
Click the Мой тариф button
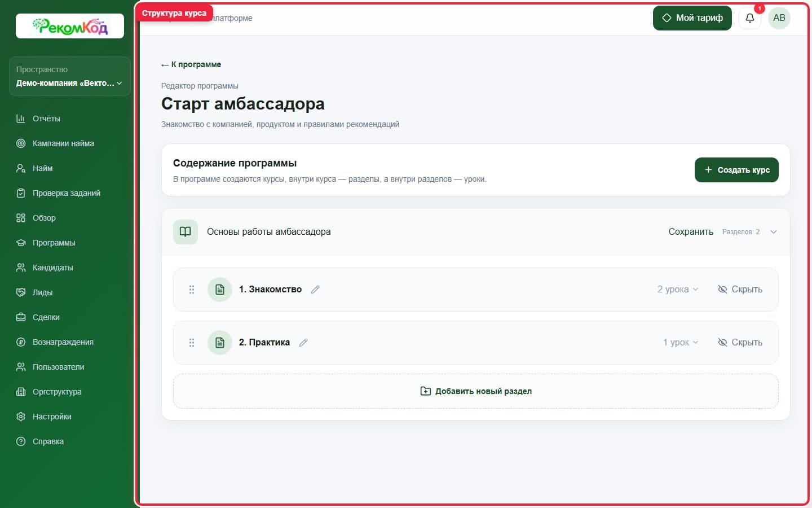click(x=692, y=18)
